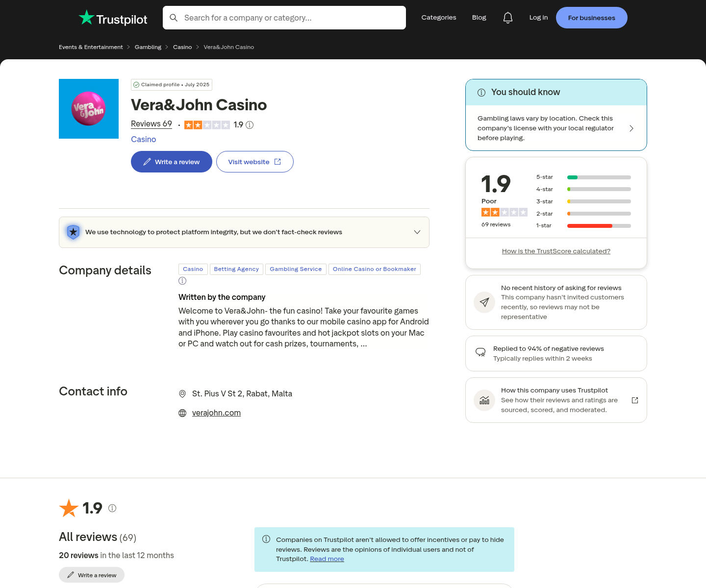706x588 pixels.
Task: Click the globe icon beside verajohn.com
Action: [x=182, y=413]
